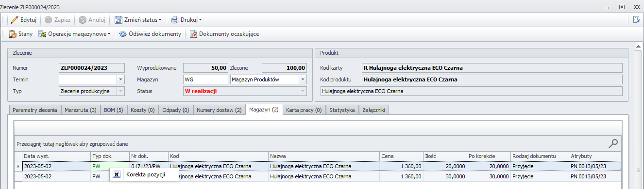Click the Kod column header
The width and height of the screenshot is (644, 189).
coord(218,156)
